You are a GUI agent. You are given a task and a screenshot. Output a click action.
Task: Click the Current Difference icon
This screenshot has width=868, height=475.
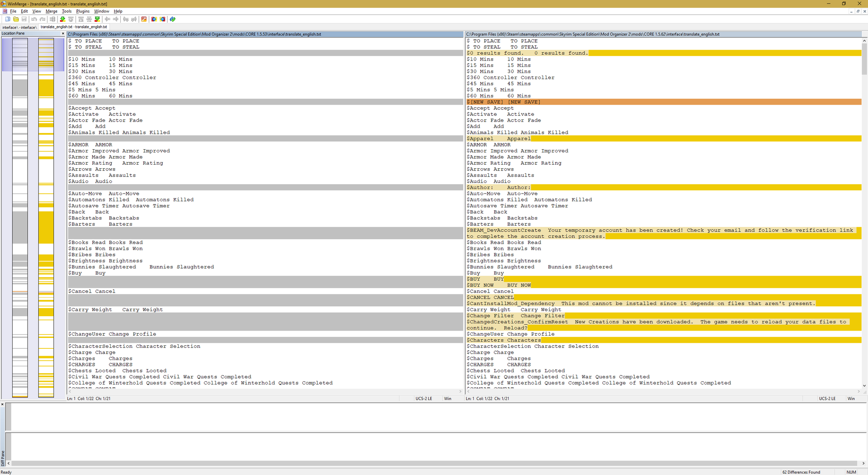(x=89, y=19)
